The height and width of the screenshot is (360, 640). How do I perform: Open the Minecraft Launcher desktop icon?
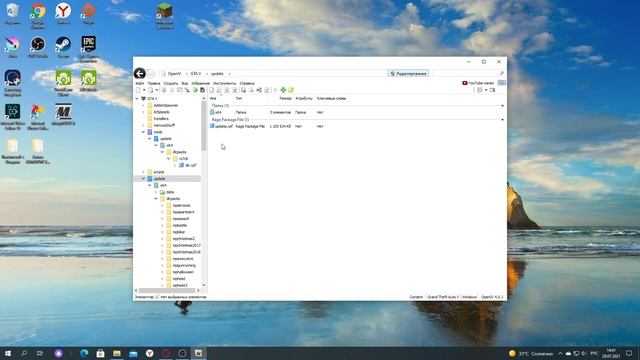coord(164,16)
